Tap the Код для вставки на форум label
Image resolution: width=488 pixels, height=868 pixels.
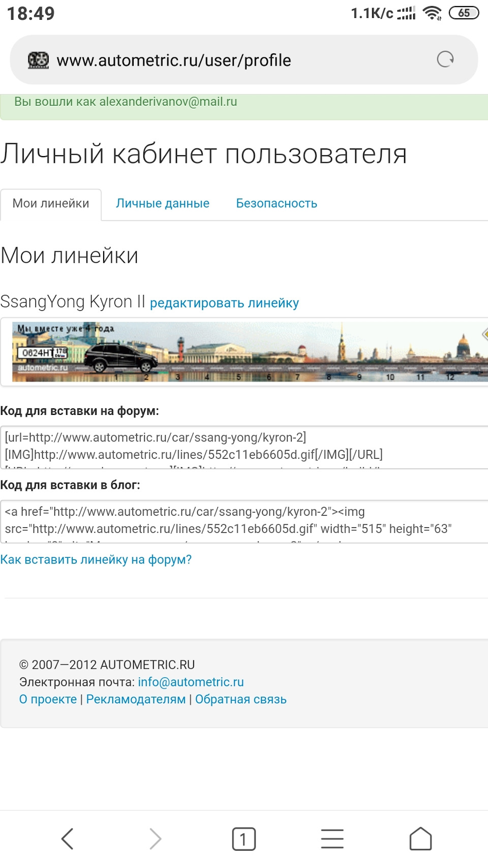click(79, 411)
